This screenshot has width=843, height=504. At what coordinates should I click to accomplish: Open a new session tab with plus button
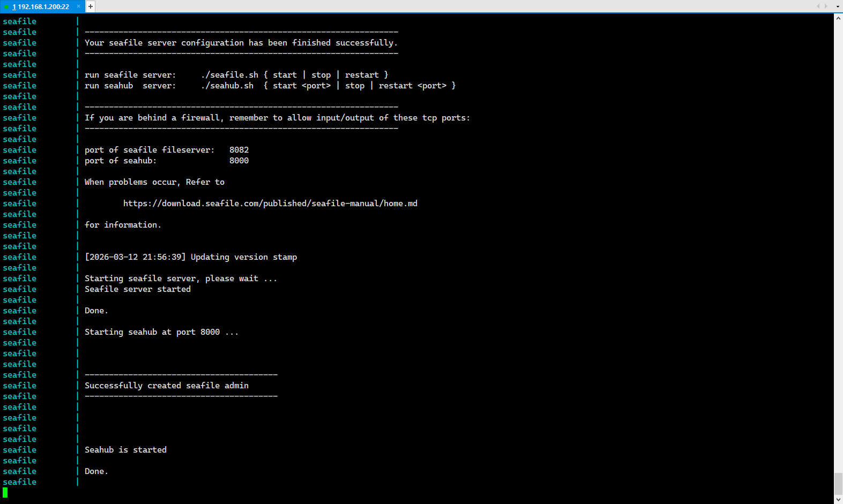tap(91, 6)
